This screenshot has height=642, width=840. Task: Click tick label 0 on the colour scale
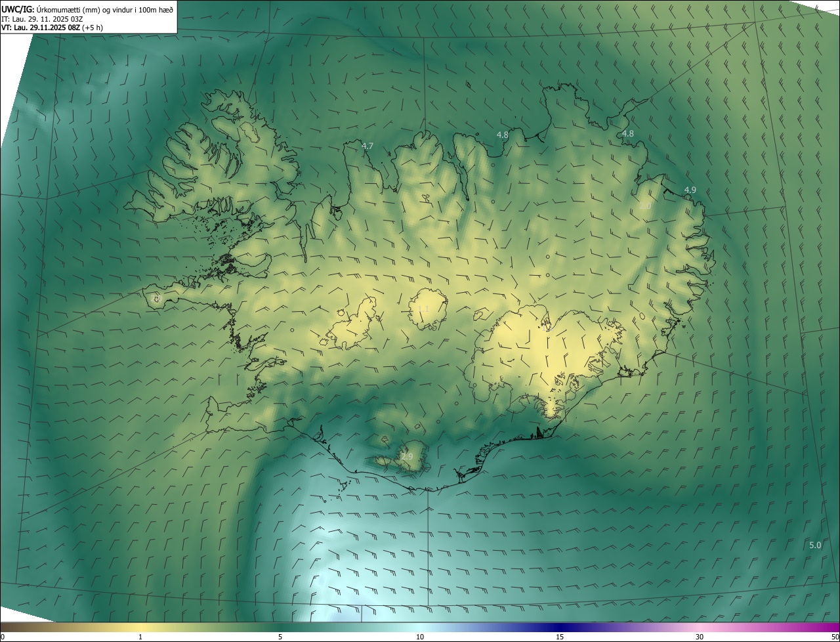tap(3, 637)
